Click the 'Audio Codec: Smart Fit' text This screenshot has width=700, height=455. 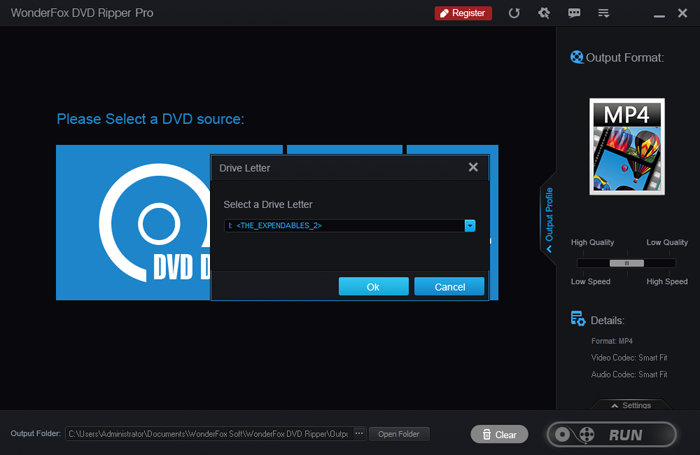point(629,375)
